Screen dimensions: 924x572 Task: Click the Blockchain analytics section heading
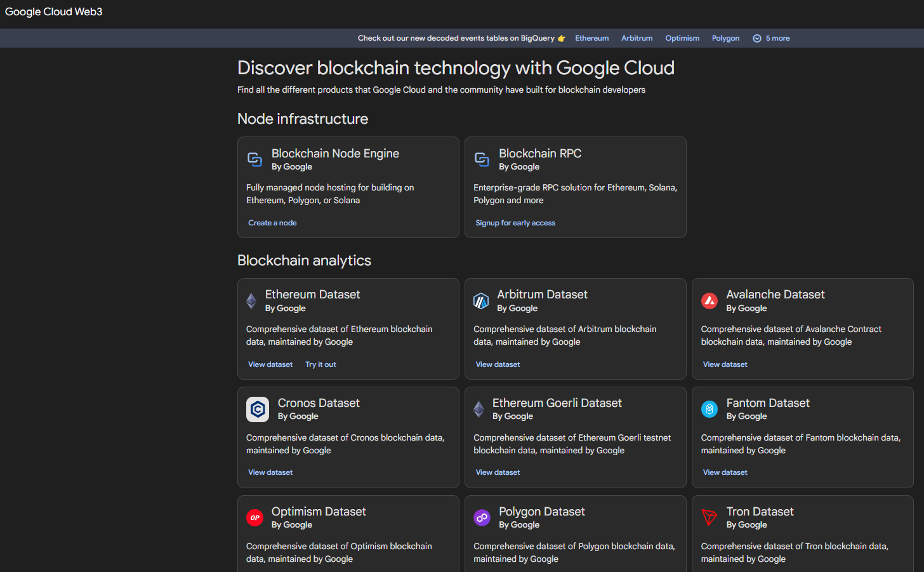(304, 260)
